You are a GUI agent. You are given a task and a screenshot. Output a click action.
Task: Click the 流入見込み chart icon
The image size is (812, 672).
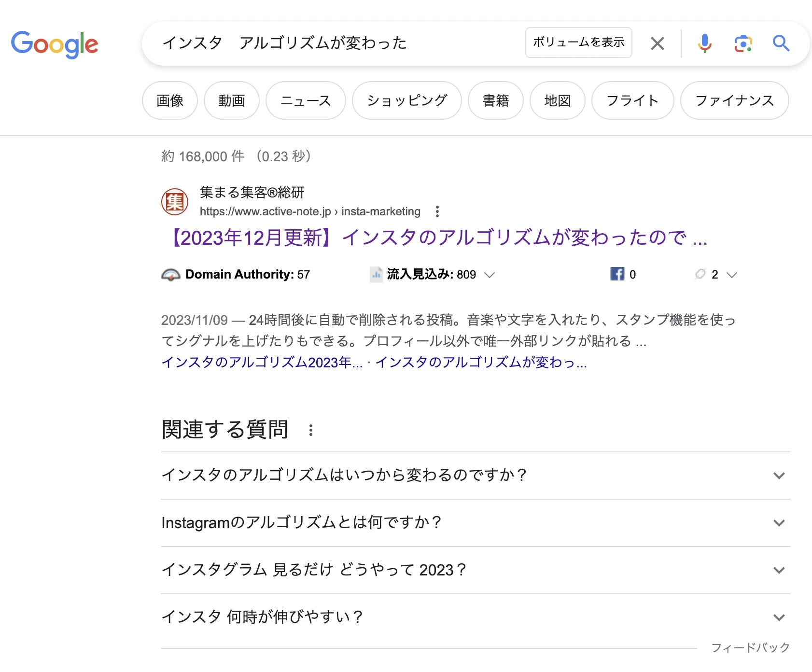pos(376,274)
